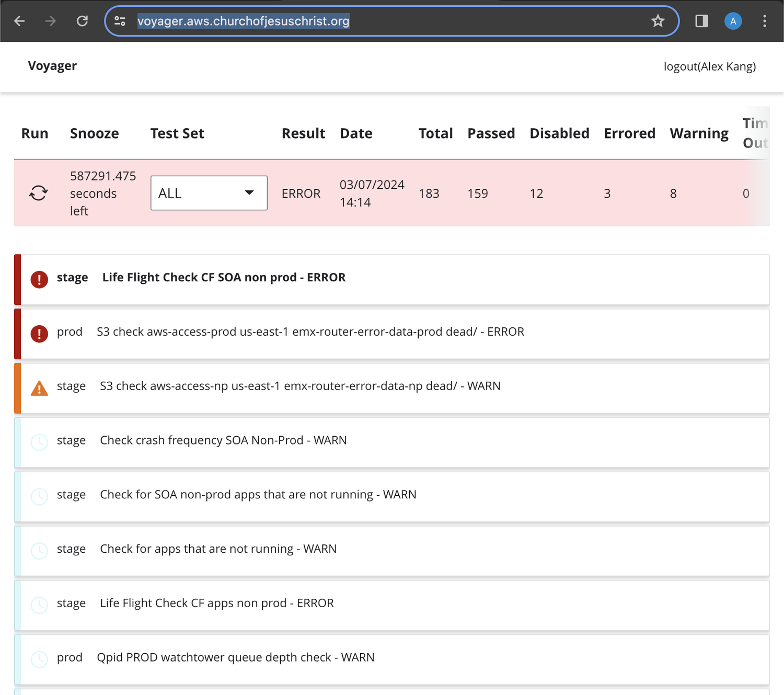Image resolution: width=784 pixels, height=695 pixels.
Task: Click the orange warning triangle on the stage S3 check
Action: pyautogui.click(x=39, y=388)
